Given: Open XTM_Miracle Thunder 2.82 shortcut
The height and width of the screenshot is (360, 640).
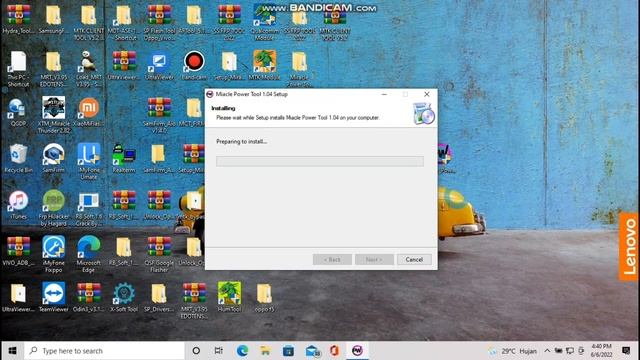Looking at the screenshot, I should click(53, 115).
